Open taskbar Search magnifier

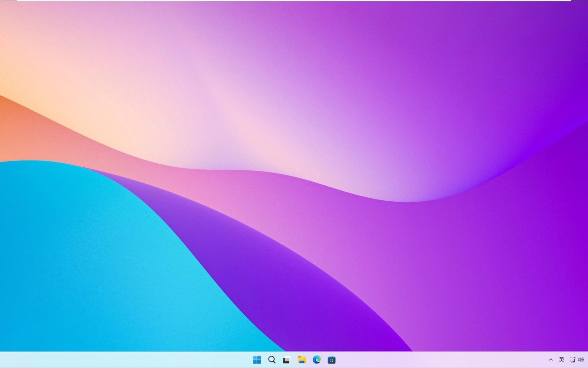272,360
